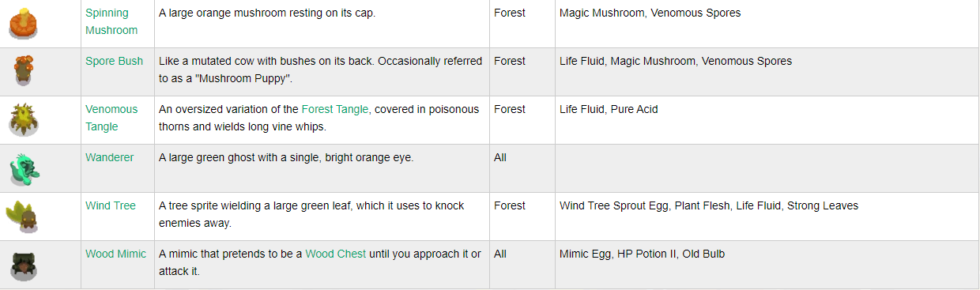Open the Wood Chest link in description
The height and width of the screenshot is (290, 980).
(336, 254)
